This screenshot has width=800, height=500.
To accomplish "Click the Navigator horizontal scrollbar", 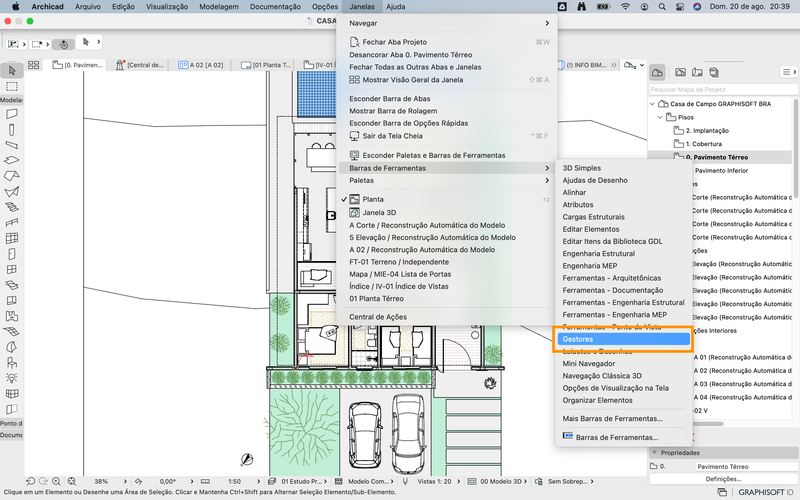I will coord(706,423).
